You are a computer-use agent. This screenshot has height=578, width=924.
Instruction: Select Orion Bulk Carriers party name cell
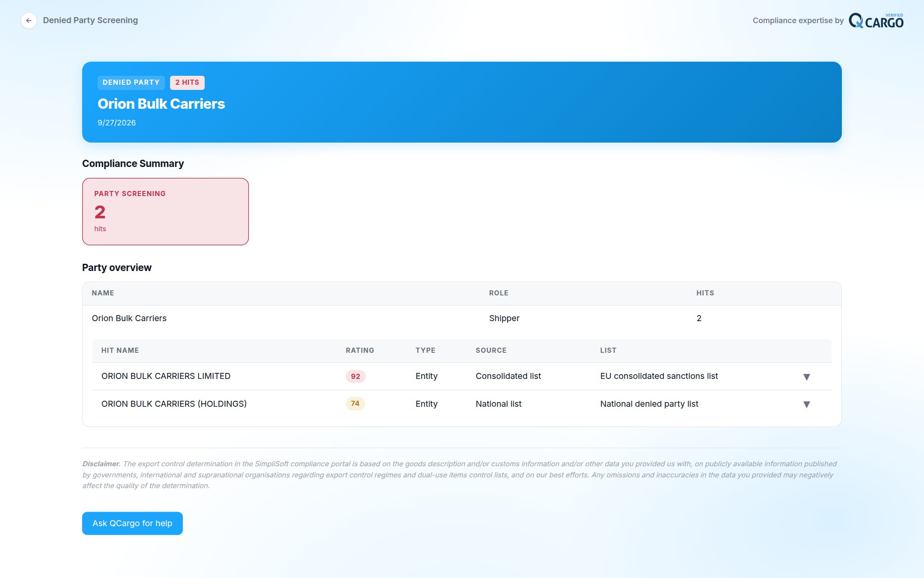(x=129, y=318)
